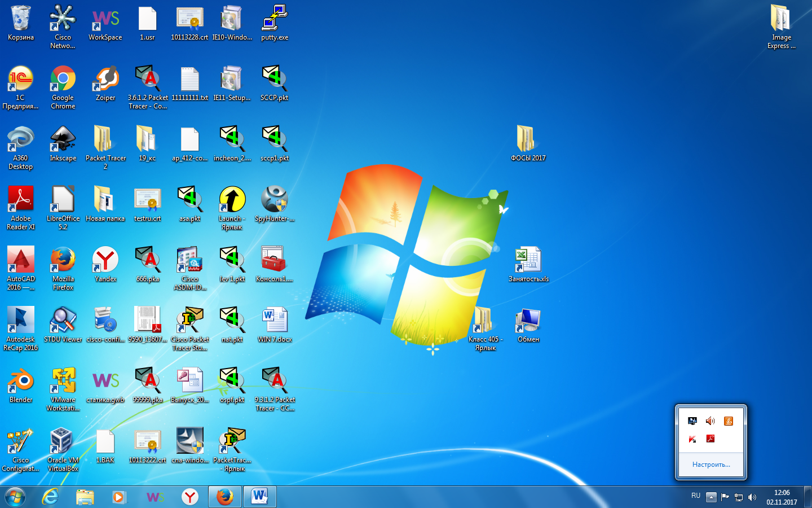Select the Mozilla Firefox desktop shortcut

coord(63,269)
